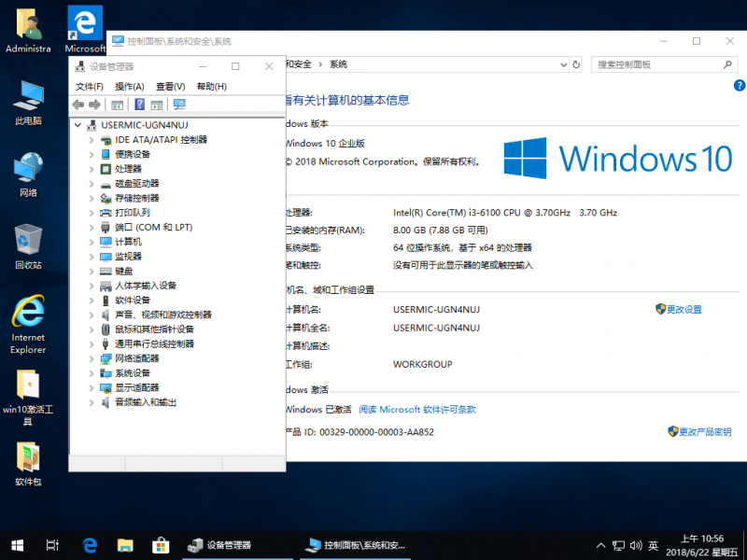Show hidden tray icons chevron
Viewport: 747px width, 560px height.
tap(600, 546)
